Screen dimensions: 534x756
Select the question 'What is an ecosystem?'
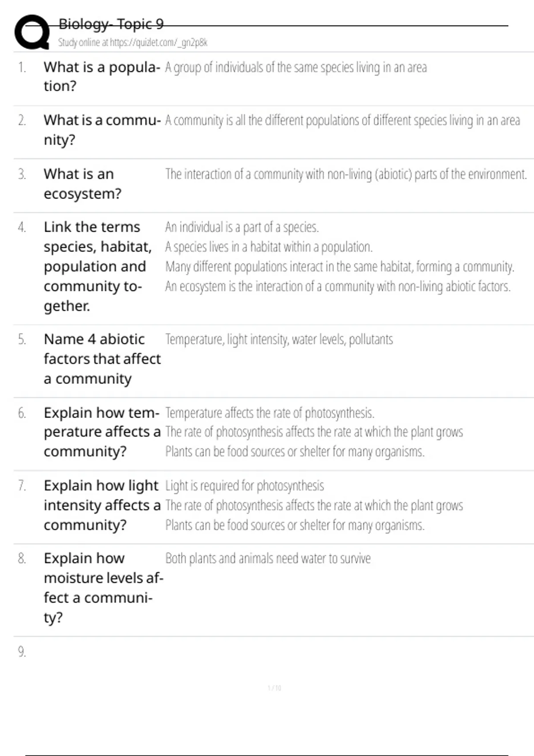click(x=82, y=184)
